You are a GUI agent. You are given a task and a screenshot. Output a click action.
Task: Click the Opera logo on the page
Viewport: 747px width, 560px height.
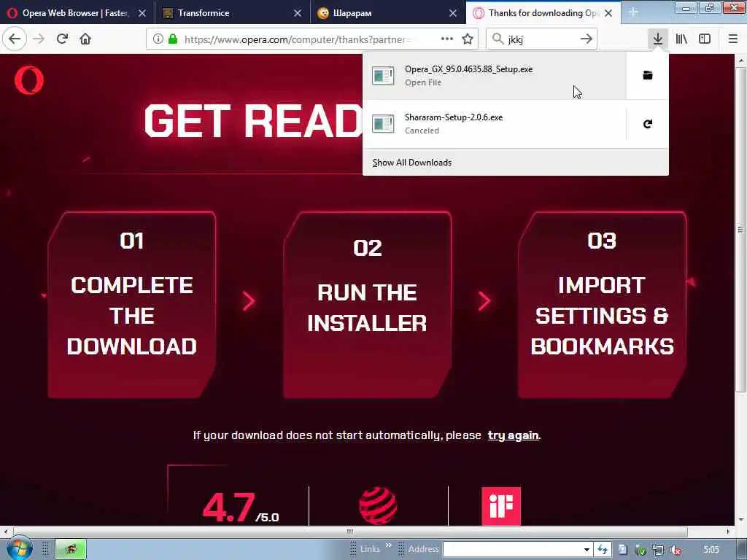(29, 80)
